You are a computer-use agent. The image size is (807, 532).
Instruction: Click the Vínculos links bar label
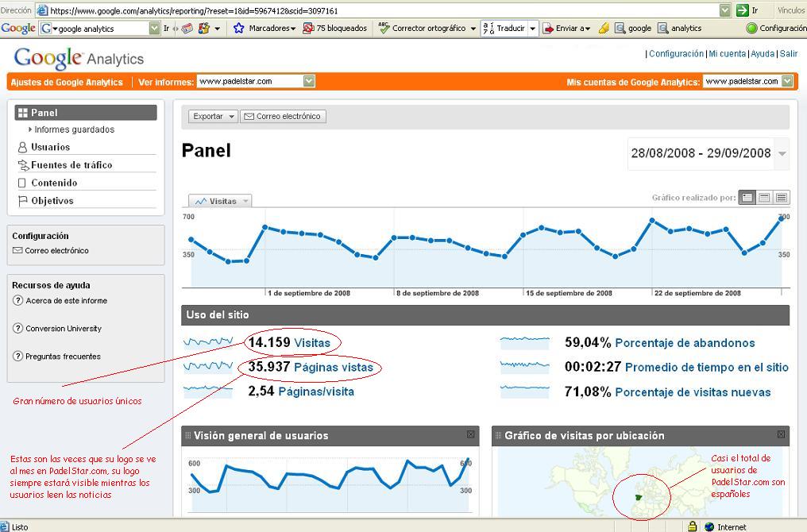pyautogui.click(x=791, y=10)
